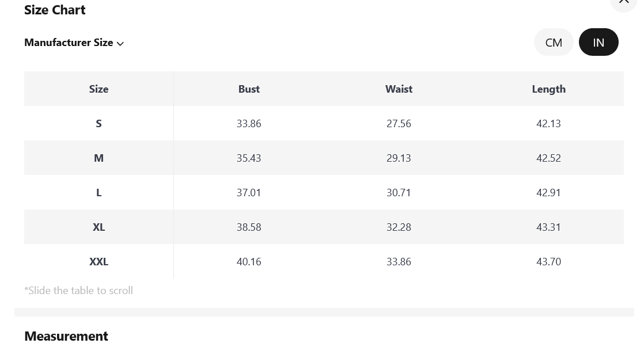Screen dimensions: 644x347
Task: Close the Size Chart dialog
Action: (623, 2)
